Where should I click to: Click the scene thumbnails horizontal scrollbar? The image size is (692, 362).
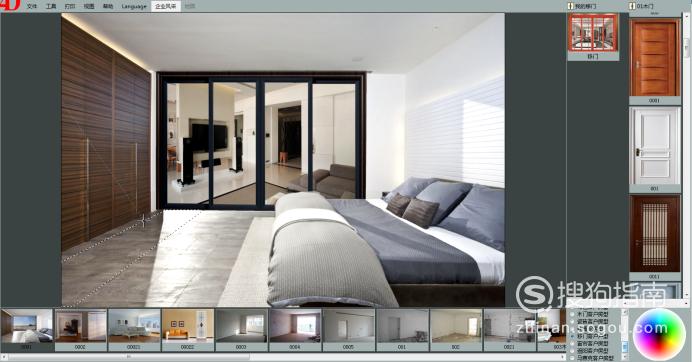(282, 356)
